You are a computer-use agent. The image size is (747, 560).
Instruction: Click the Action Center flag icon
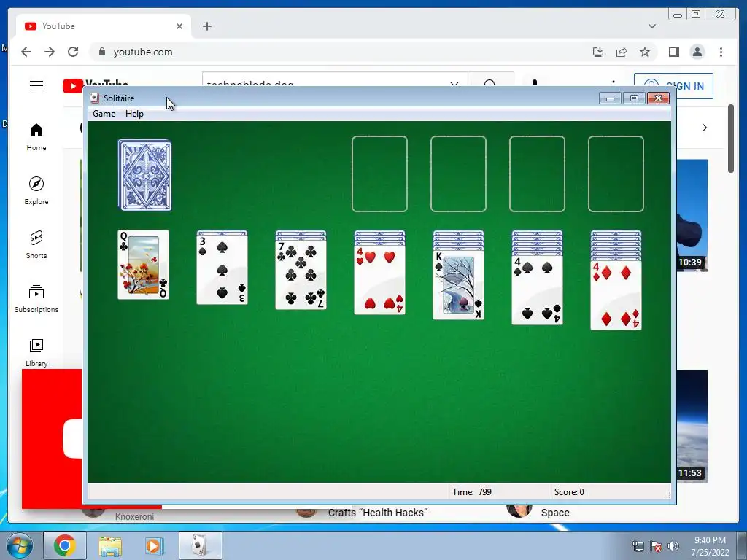pyautogui.click(x=656, y=546)
